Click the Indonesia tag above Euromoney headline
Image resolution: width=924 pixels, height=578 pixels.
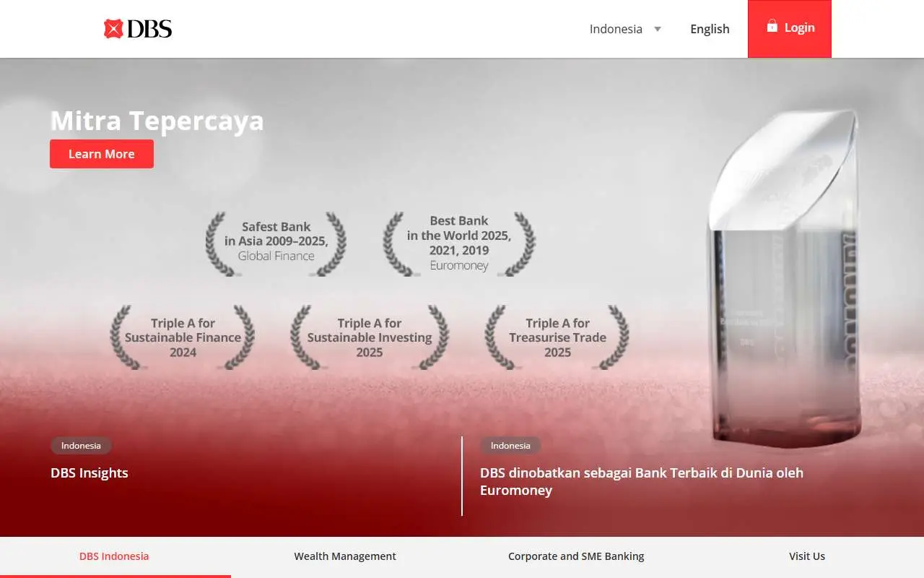pos(510,446)
